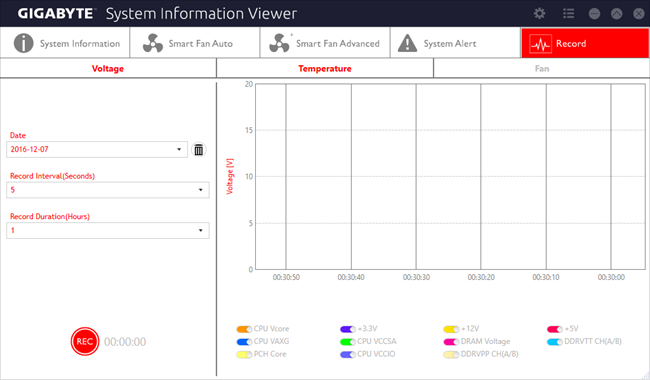Toggle DRAM Voltage series

[x=451, y=342]
